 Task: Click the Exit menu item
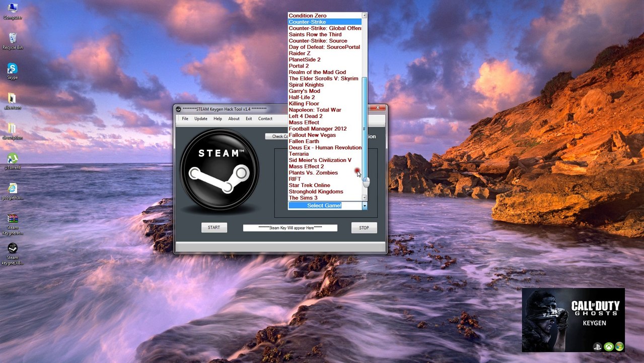249,119
